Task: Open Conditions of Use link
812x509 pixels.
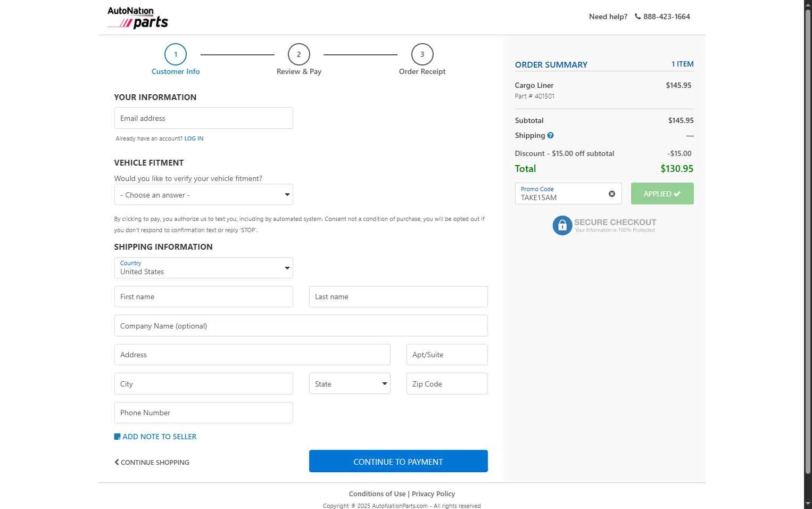Action: point(377,494)
